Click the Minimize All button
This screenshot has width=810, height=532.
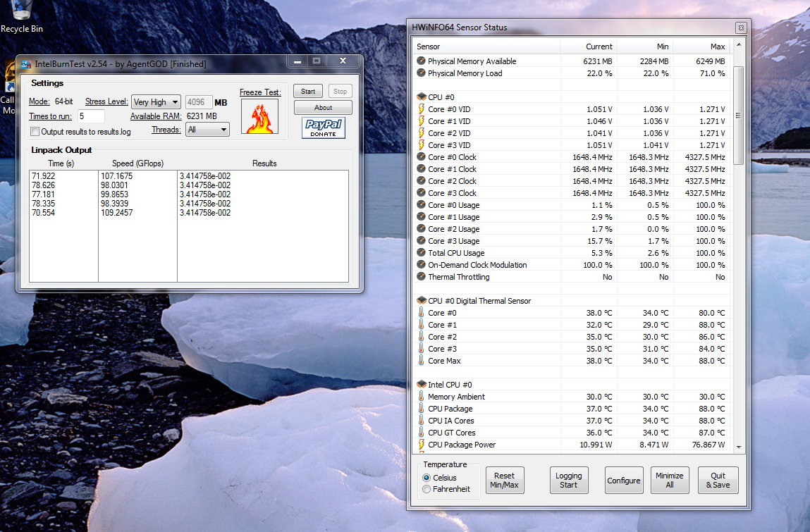tap(670, 480)
